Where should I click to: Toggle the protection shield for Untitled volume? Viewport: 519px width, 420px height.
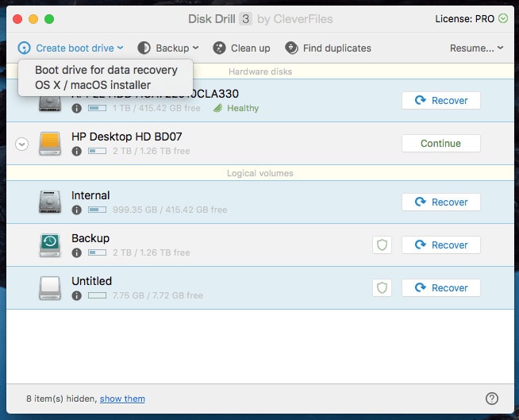point(382,288)
